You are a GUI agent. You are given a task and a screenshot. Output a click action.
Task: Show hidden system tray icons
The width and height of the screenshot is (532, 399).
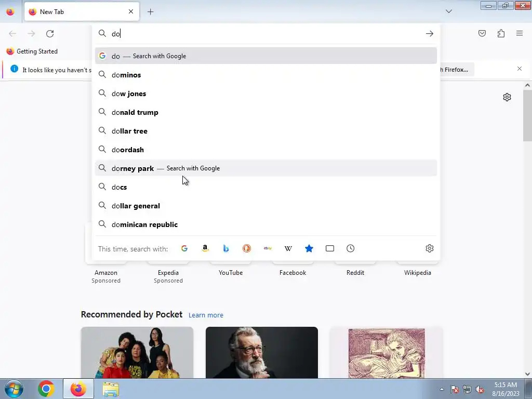(x=442, y=390)
